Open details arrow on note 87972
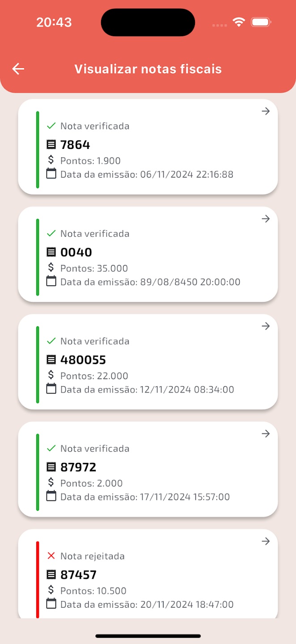This screenshot has width=296, height=644. tap(266, 434)
